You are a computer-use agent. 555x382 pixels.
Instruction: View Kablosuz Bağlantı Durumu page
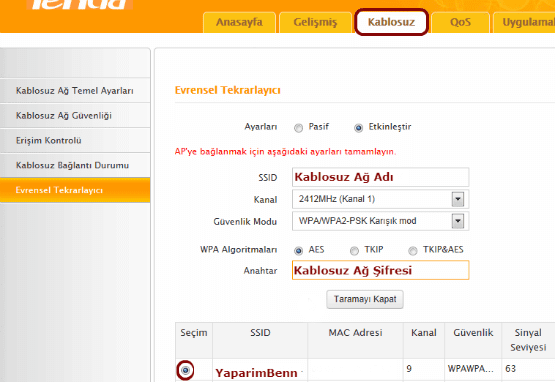75,165
